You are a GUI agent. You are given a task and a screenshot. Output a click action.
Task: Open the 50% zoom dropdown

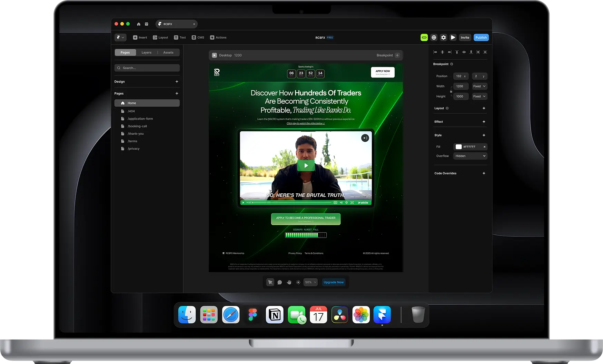click(x=310, y=282)
